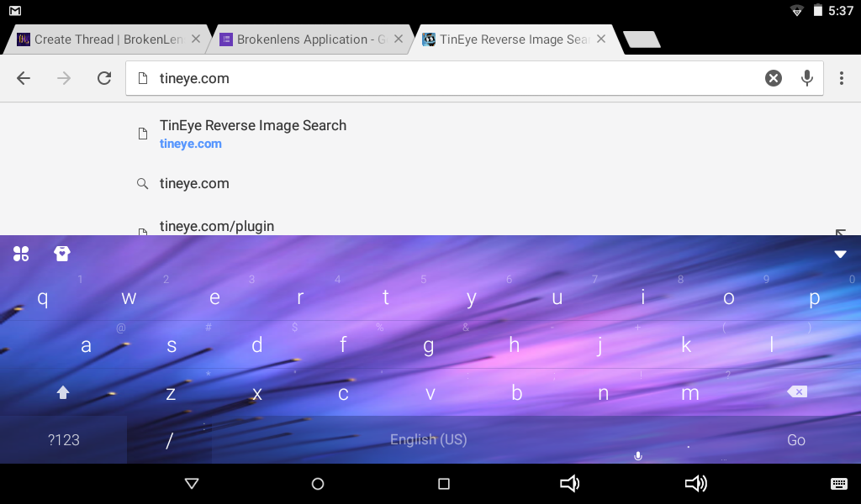Clear the address bar text
This screenshot has height=504, width=861.
click(x=774, y=78)
